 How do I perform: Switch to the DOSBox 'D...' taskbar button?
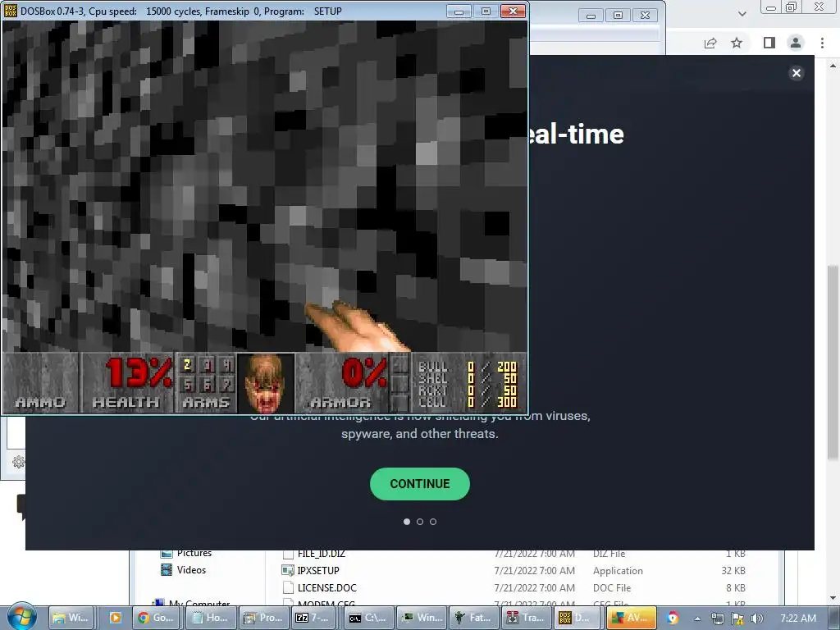[x=578, y=618]
